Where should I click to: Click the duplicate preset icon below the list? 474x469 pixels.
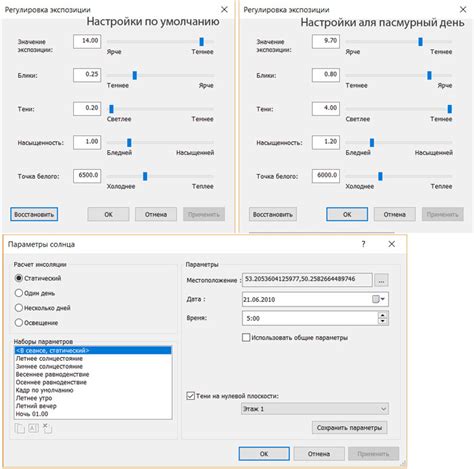click(20, 428)
